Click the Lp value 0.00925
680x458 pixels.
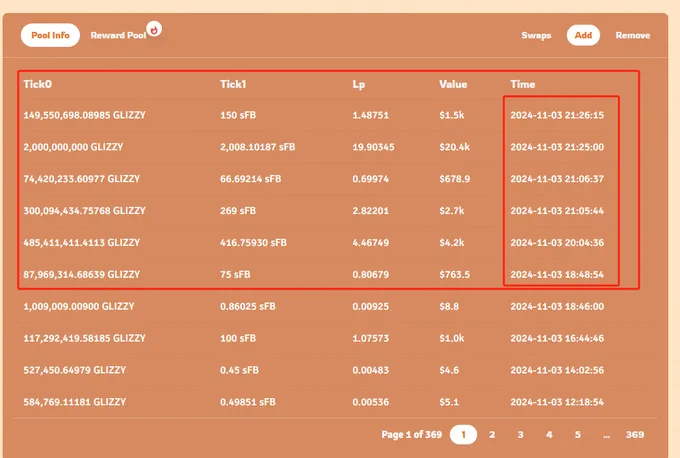[x=370, y=307]
